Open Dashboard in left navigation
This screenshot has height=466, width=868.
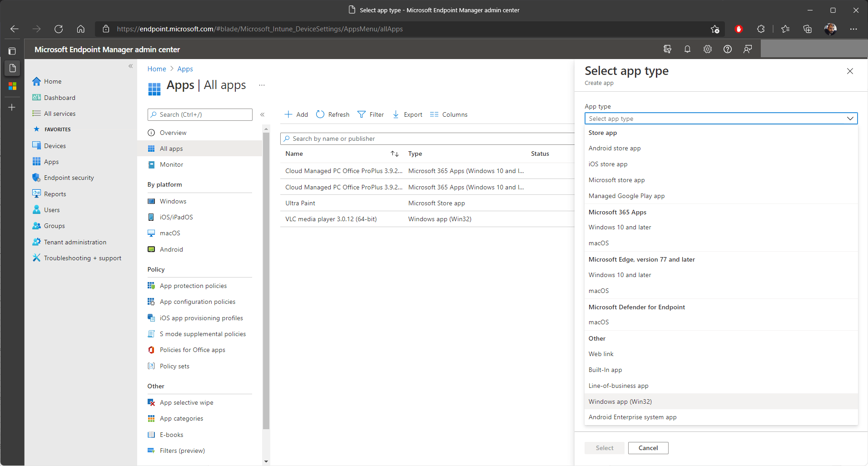pos(60,98)
